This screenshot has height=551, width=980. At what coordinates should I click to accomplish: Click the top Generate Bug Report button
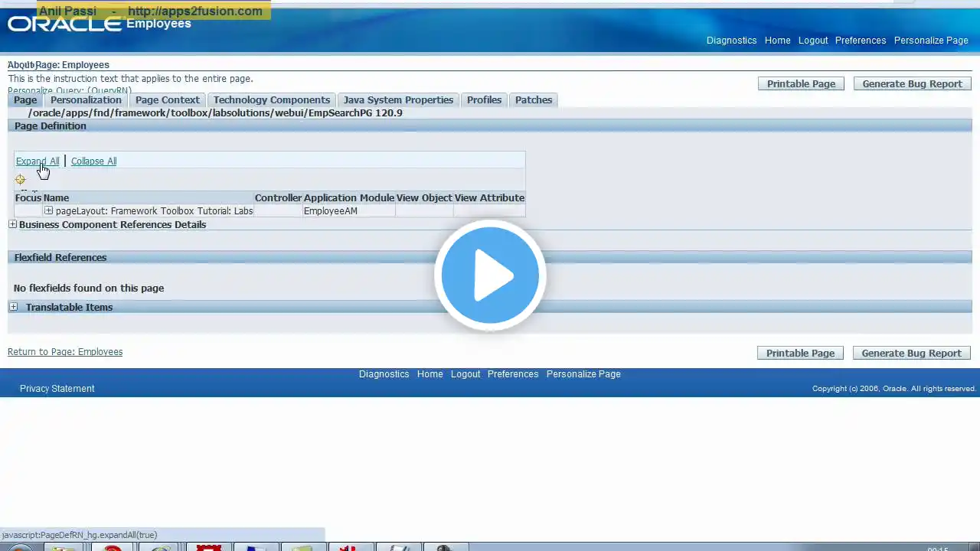[912, 83]
